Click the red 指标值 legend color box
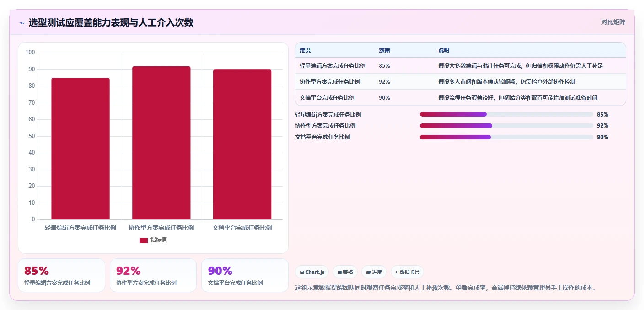This screenshot has width=644, height=310. pos(144,240)
